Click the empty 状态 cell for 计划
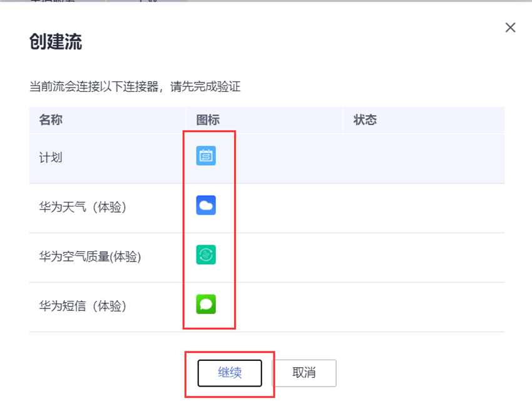 424,158
